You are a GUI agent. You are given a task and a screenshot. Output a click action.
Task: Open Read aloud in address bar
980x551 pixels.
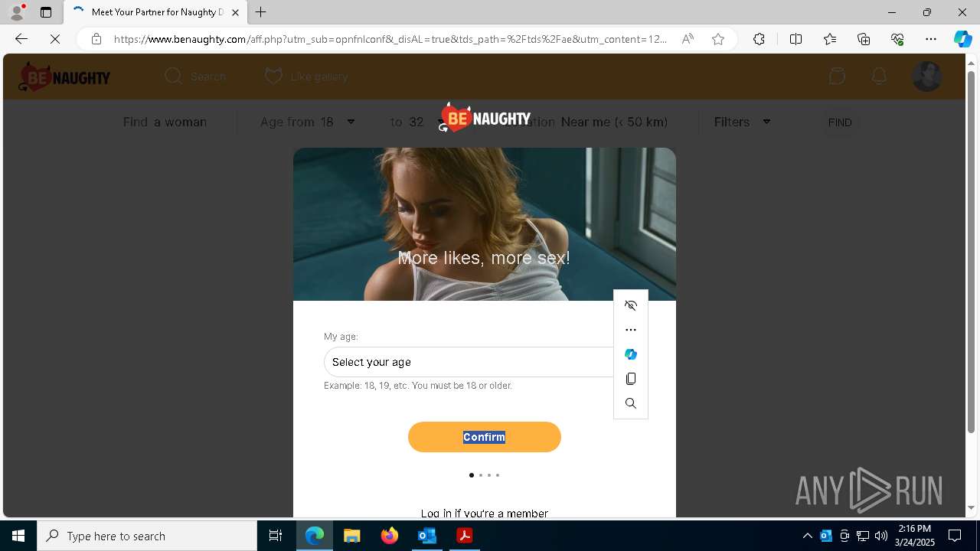click(x=688, y=39)
